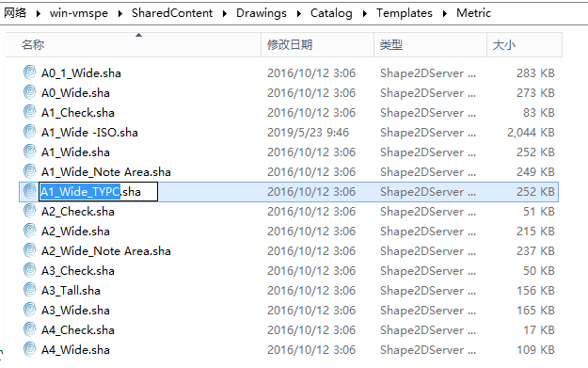Click the Metric breadcrumb segment

pos(473,13)
